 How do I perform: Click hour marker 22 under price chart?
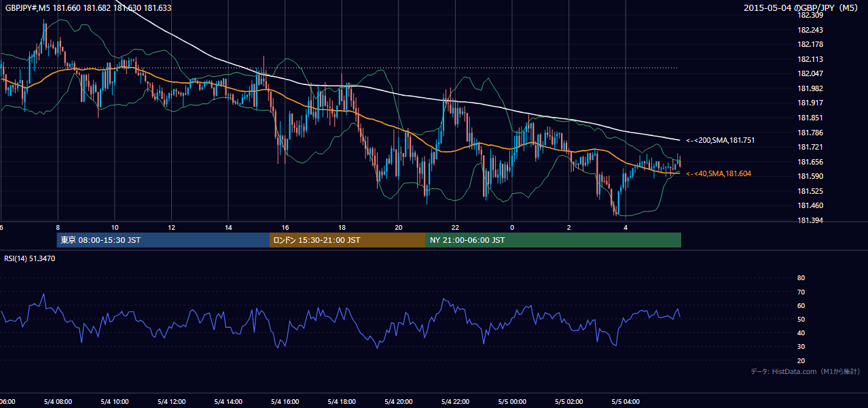455,227
